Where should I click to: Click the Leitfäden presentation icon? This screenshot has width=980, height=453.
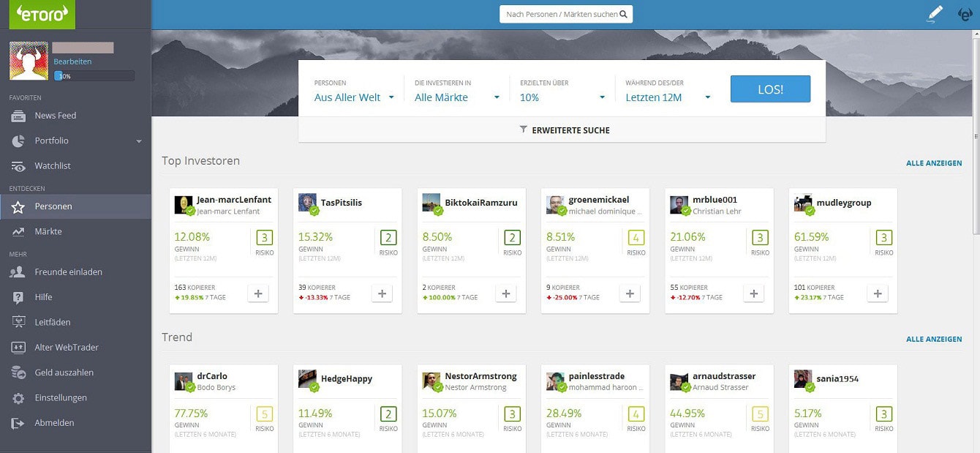(x=18, y=322)
